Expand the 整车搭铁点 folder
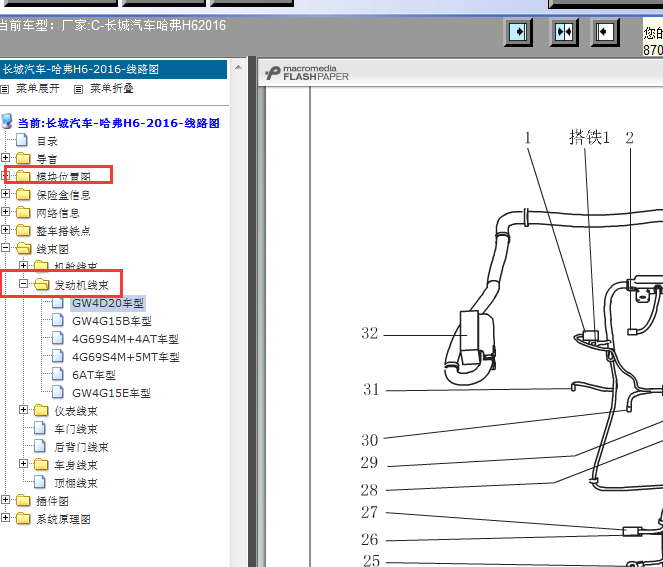This screenshot has width=663, height=567. [5, 230]
